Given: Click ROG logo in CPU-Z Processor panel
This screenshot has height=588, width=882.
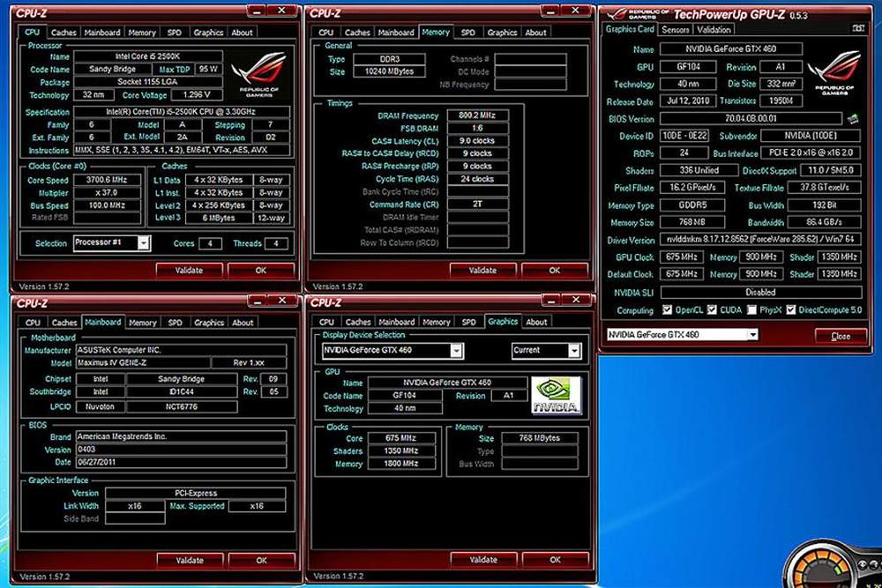Looking at the screenshot, I should tap(258, 74).
